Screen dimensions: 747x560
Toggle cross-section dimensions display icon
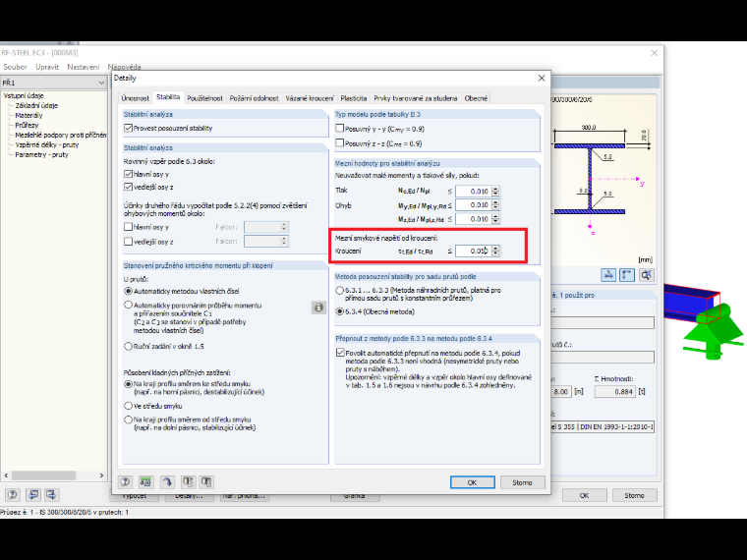pyautogui.click(x=608, y=275)
